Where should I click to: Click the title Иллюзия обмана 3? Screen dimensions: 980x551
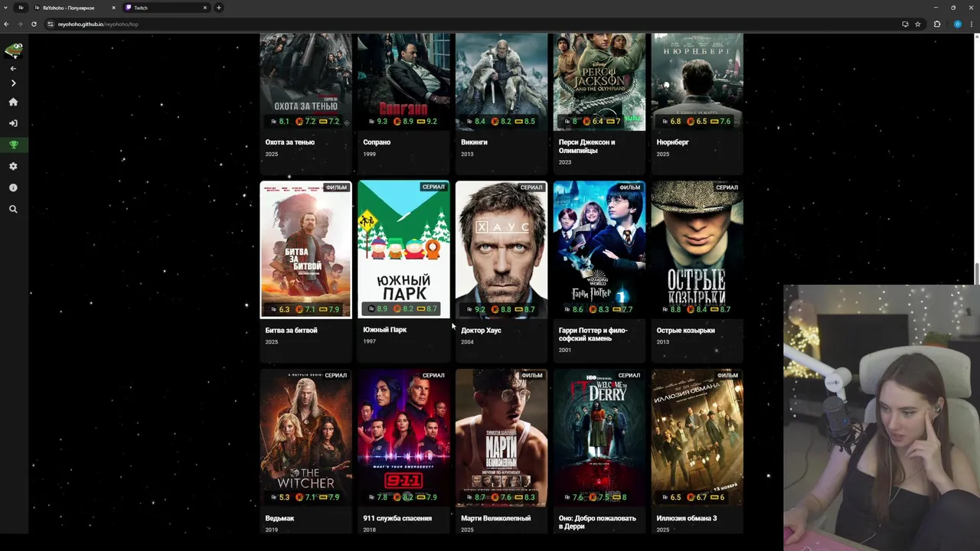point(687,519)
